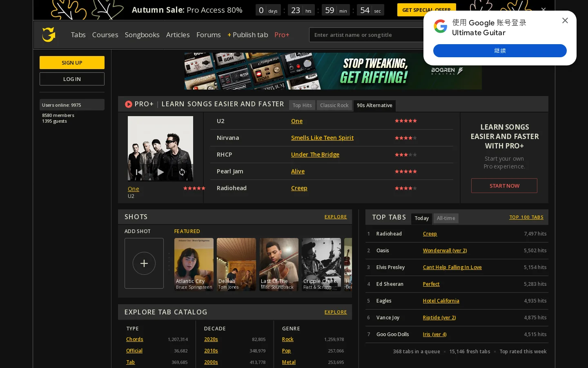
Task: Browse Pop genre tabs
Action: click(x=286, y=351)
